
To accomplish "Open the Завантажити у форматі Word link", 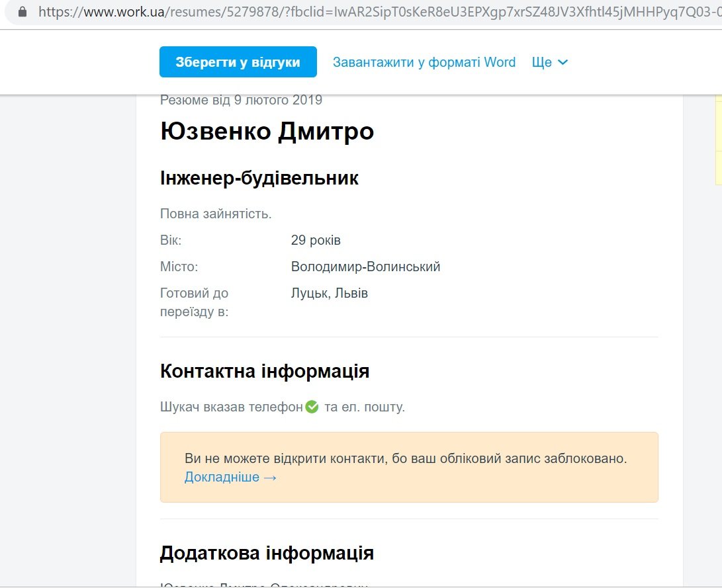I will click(x=424, y=62).
